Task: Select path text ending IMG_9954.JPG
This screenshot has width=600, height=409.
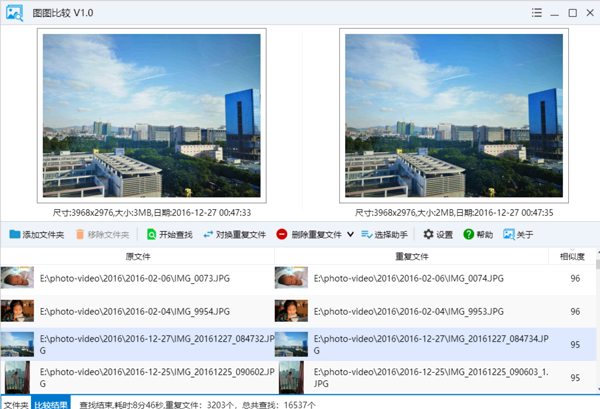Action: click(x=135, y=311)
